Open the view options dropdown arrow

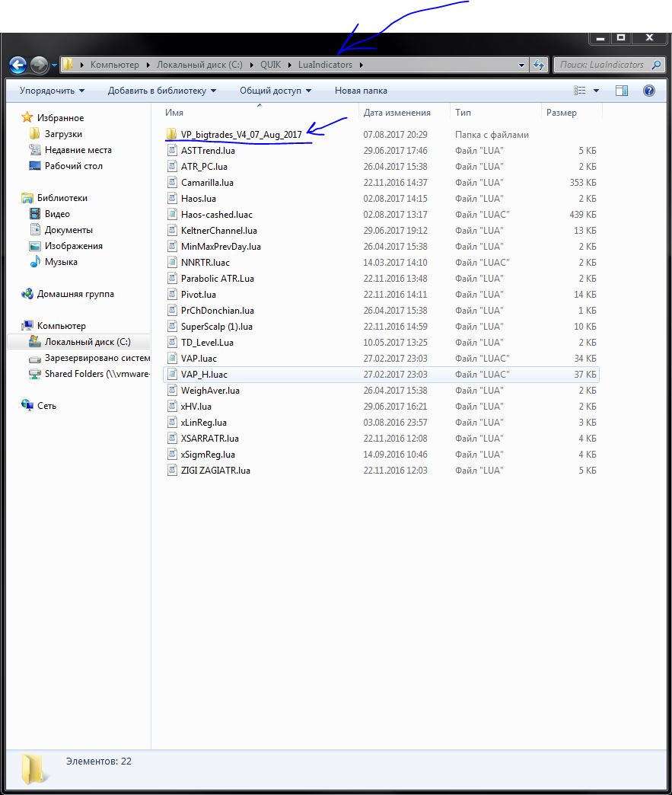tap(596, 91)
